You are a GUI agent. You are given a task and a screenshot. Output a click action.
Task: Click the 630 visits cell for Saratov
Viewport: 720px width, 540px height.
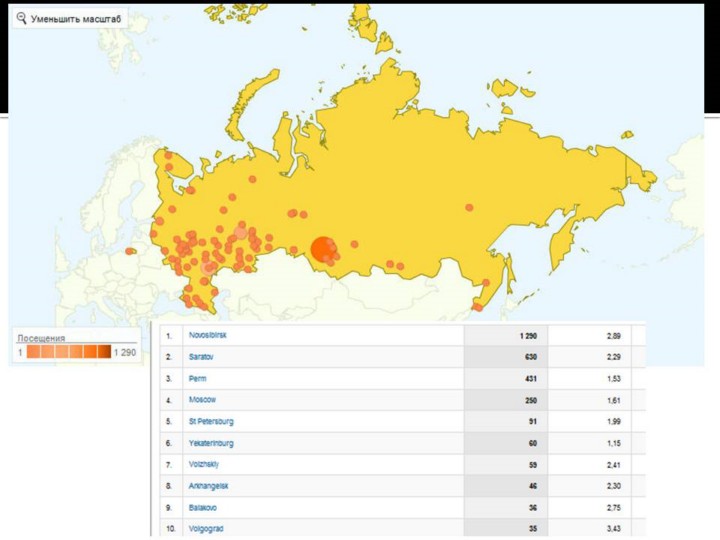click(x=531, y=356)
